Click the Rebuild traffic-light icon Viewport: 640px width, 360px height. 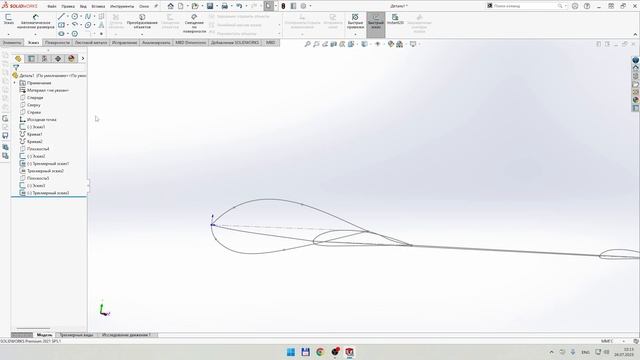click(x=283, y=6)
